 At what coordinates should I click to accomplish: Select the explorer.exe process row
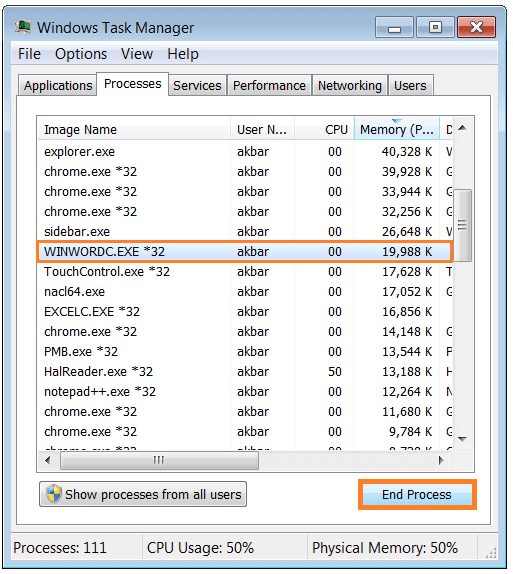(245, 152)
